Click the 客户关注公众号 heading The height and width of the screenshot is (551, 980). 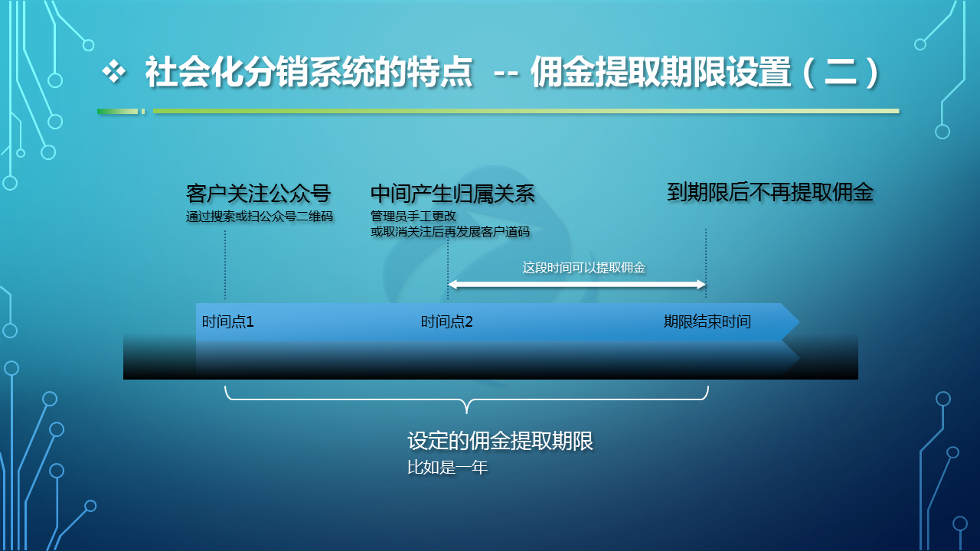(x=258, y=194)
